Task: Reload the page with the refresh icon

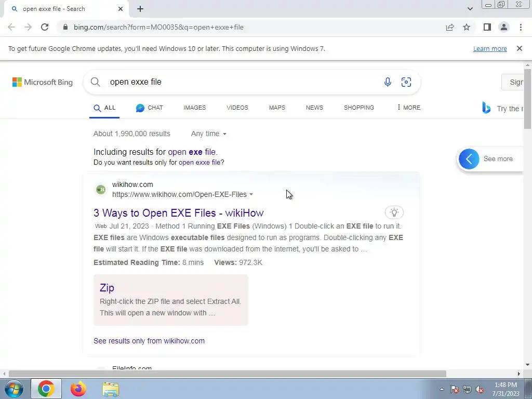Action: point(45,27)
